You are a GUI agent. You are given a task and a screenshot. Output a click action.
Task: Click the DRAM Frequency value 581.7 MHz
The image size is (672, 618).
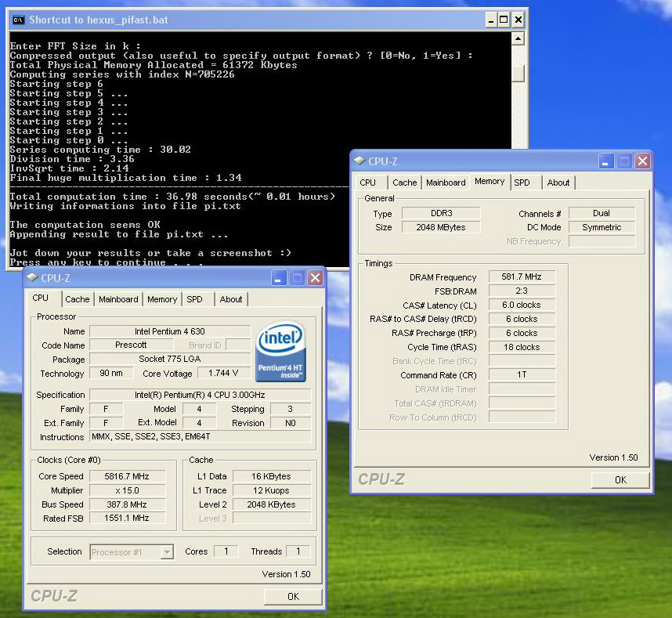coord(522,276)
